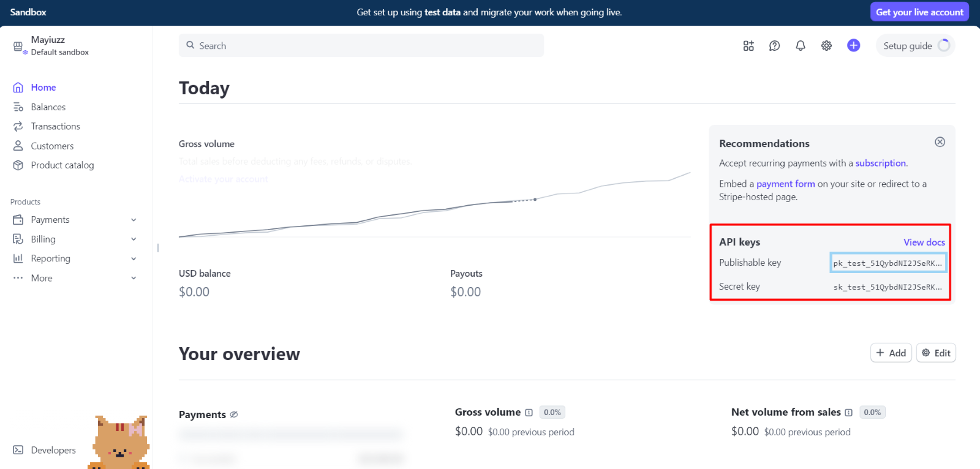Expand the Payments menu chevron

(134, 220)
